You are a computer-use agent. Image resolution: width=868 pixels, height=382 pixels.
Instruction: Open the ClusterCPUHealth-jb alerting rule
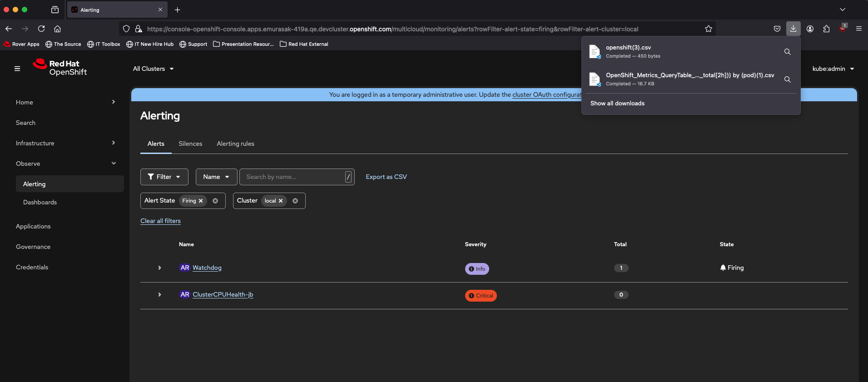(223, 294)
